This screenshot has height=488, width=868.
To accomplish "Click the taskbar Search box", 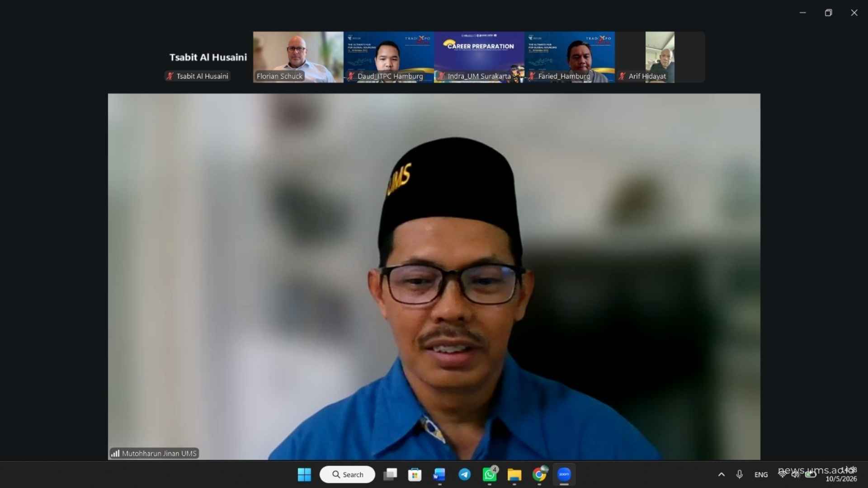I will coord(347,474).
